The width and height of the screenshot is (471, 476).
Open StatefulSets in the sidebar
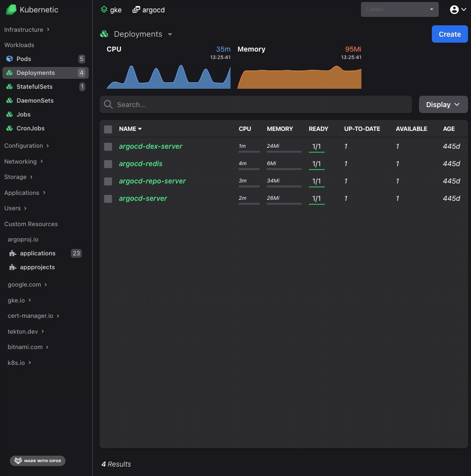coord(46,87)
